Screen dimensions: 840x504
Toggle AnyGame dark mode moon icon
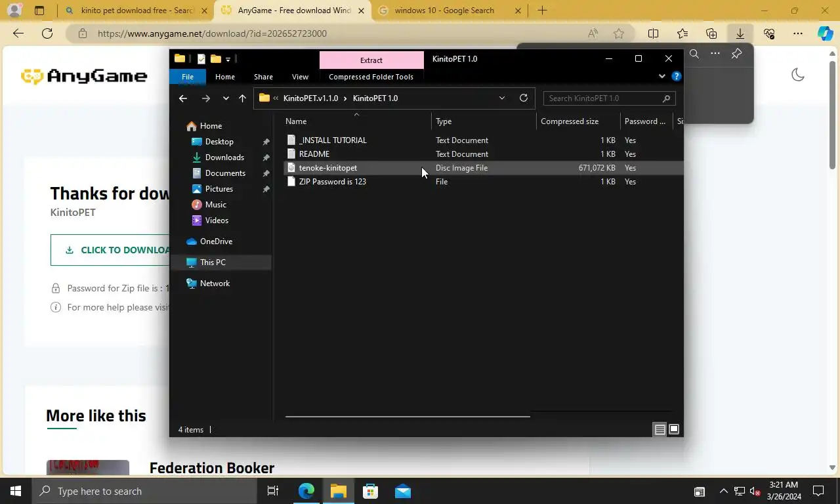coord(798,75)
